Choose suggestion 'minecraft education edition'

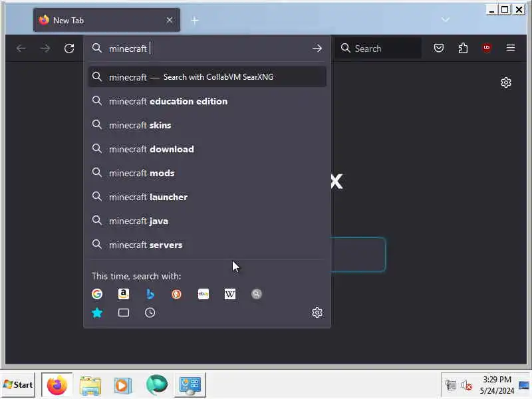[207, 101]
